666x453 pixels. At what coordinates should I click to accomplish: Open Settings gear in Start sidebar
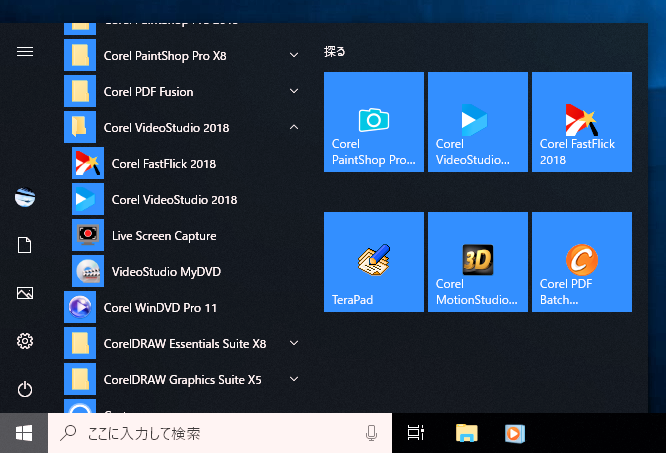pyautogui.click(x=25, y=342)
